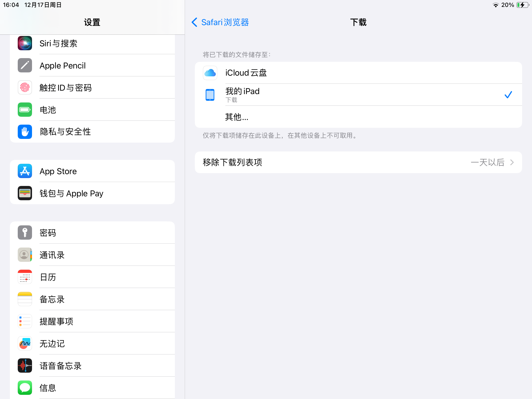Select iCloud云盘 as the download location
This screenshot has width=532, height=399.
(246, 73)
